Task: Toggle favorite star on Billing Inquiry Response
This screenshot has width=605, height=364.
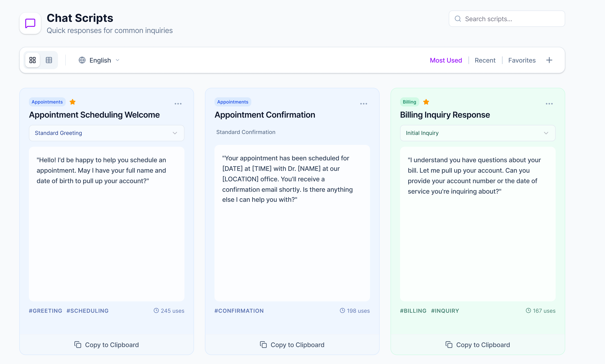Action: pos(426,102)
